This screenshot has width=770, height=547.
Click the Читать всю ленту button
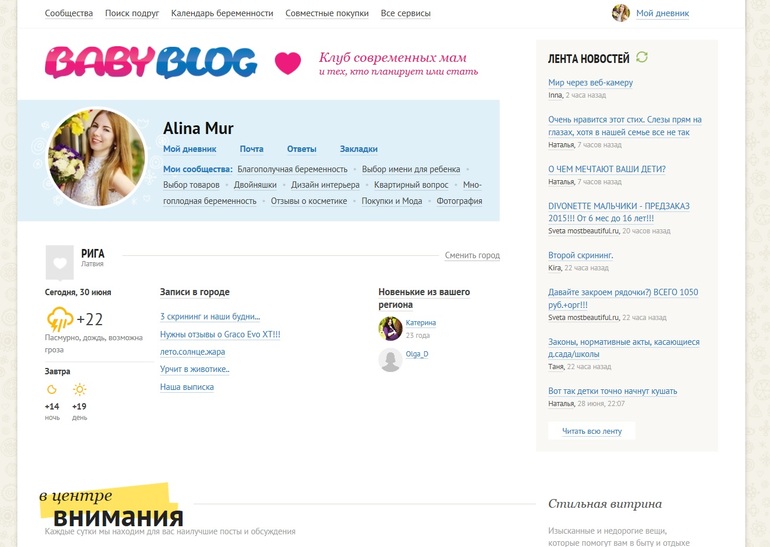592,431
